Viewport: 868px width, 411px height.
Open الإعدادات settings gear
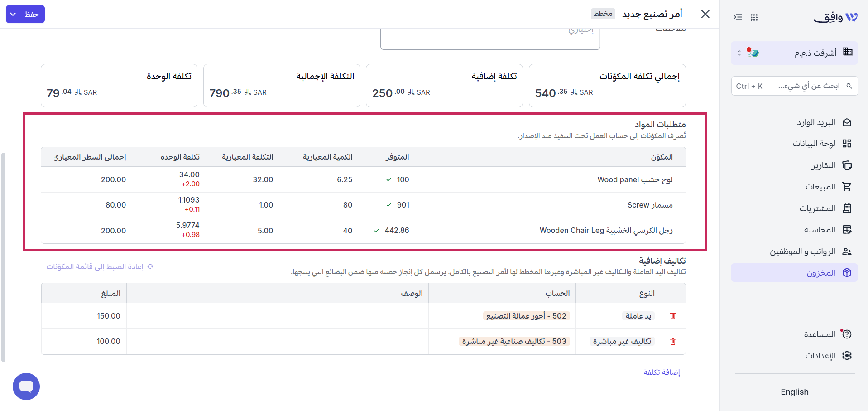[x=847, y=356]
